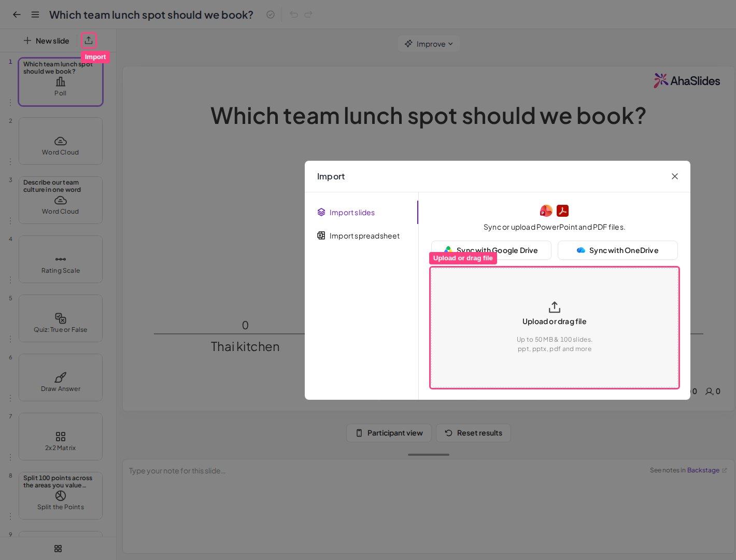The width and height of the screenshot is (736, 560).
Task: Click the slide notes input field
Action: (428, 506)
